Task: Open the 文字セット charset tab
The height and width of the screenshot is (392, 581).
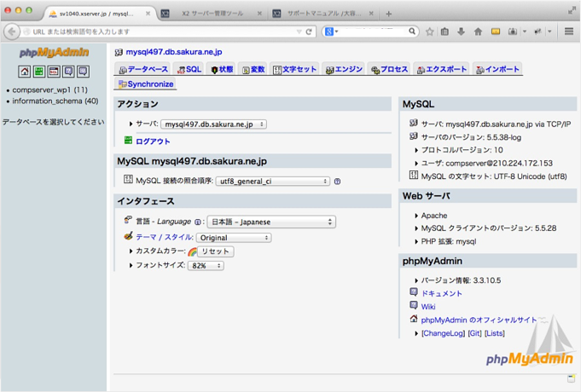Action: pyautogui.click(x=294, y=69)
